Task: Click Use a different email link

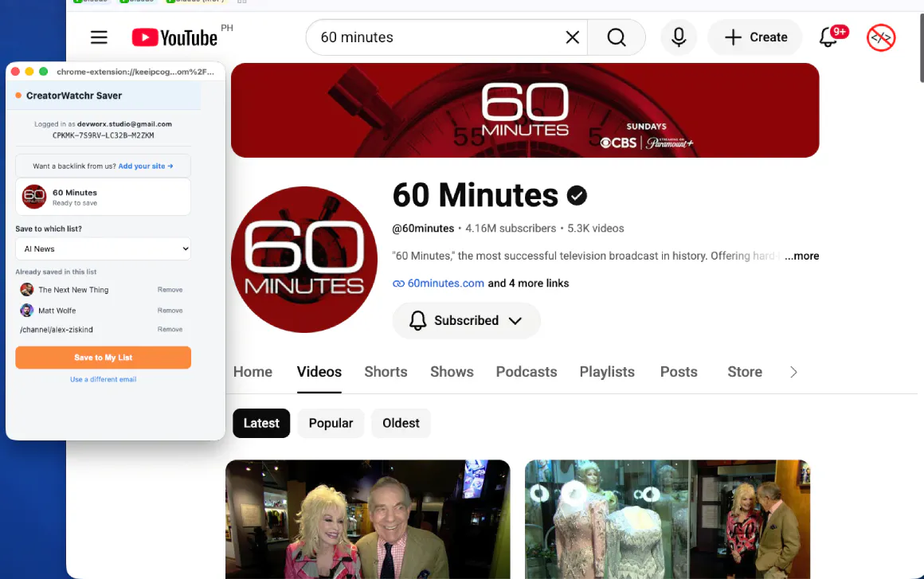Action: (103, 379)
